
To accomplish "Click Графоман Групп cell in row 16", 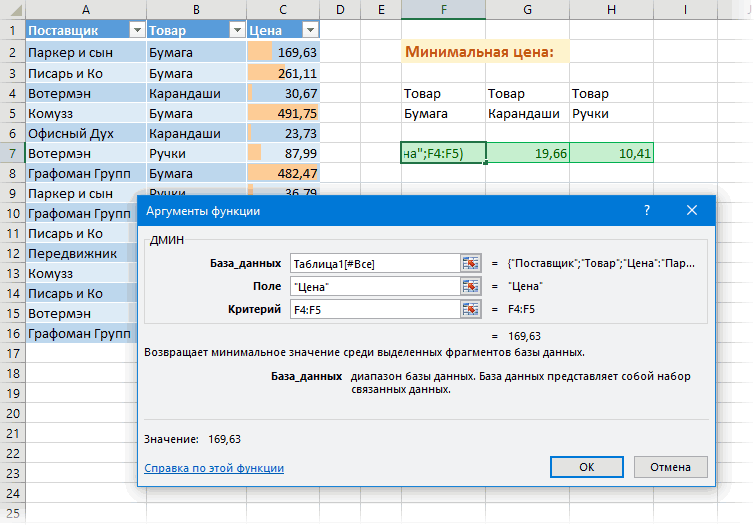I will [81, 333].
